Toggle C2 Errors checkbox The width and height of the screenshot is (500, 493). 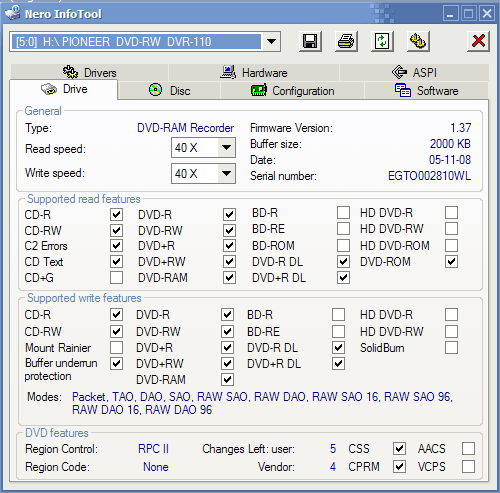[x=116, y=246]
